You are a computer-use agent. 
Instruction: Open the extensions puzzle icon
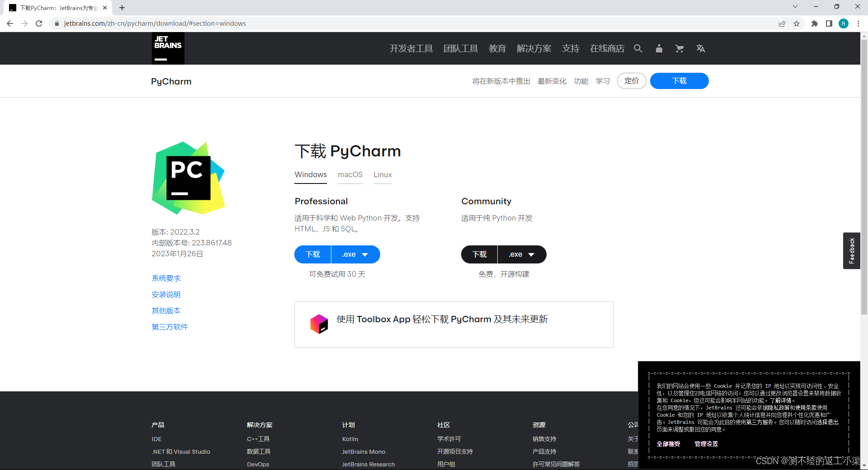[815, 23]
